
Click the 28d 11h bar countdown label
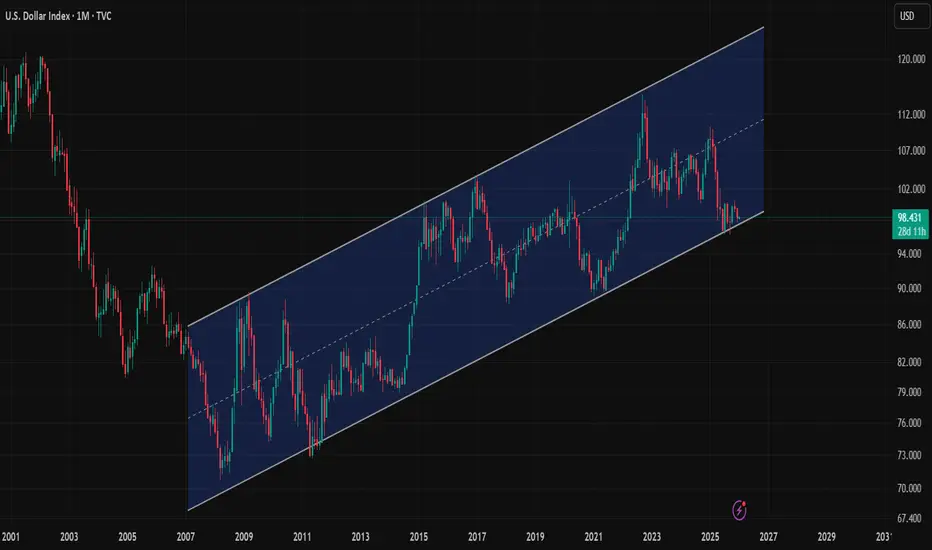pyautogui.click(x=909, y=231)
